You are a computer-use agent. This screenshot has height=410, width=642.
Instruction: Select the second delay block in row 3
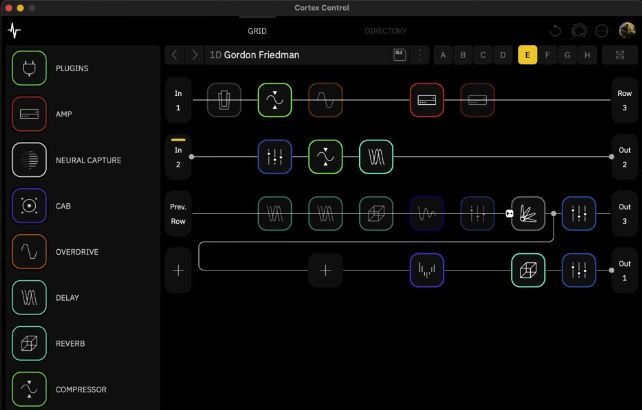coord(326,213)
